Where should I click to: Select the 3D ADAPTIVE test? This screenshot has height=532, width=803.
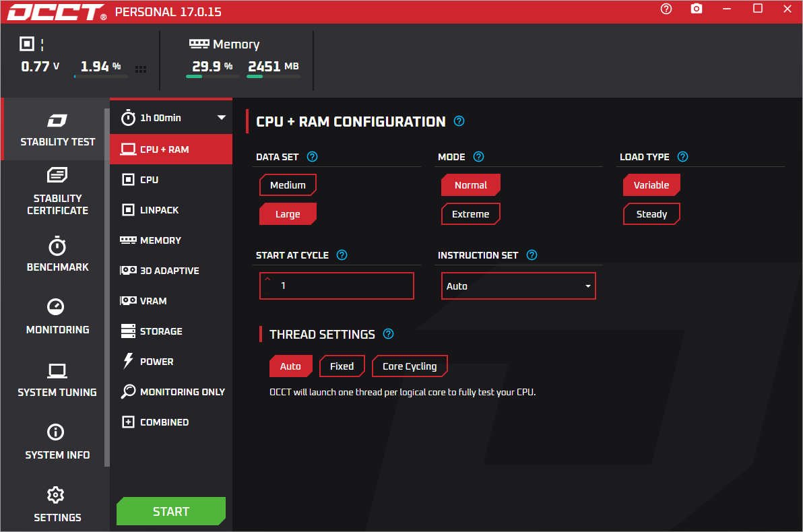point(171,270)
